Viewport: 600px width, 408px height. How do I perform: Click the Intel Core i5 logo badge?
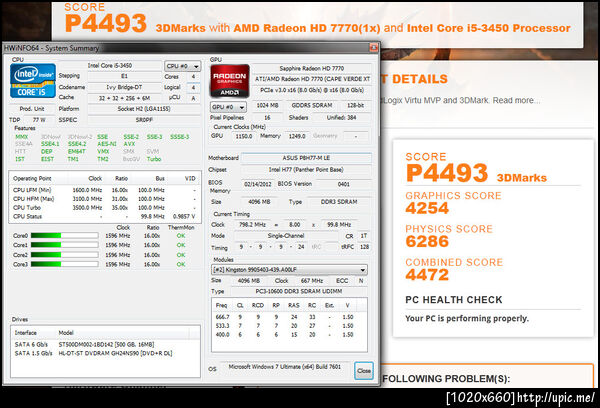[33, 81]
